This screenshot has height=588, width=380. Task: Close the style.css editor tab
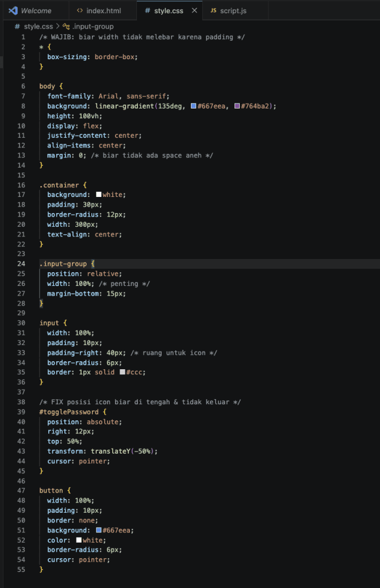[194, 11]
